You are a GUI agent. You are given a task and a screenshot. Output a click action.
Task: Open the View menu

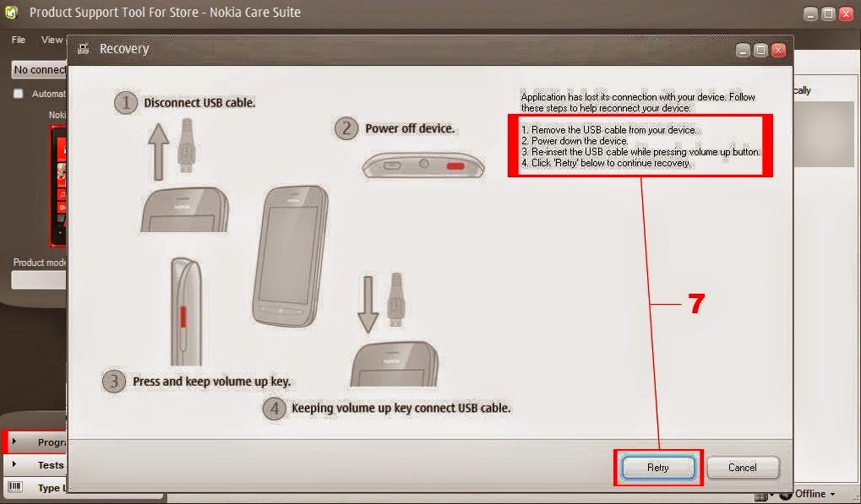coord(52,39)
